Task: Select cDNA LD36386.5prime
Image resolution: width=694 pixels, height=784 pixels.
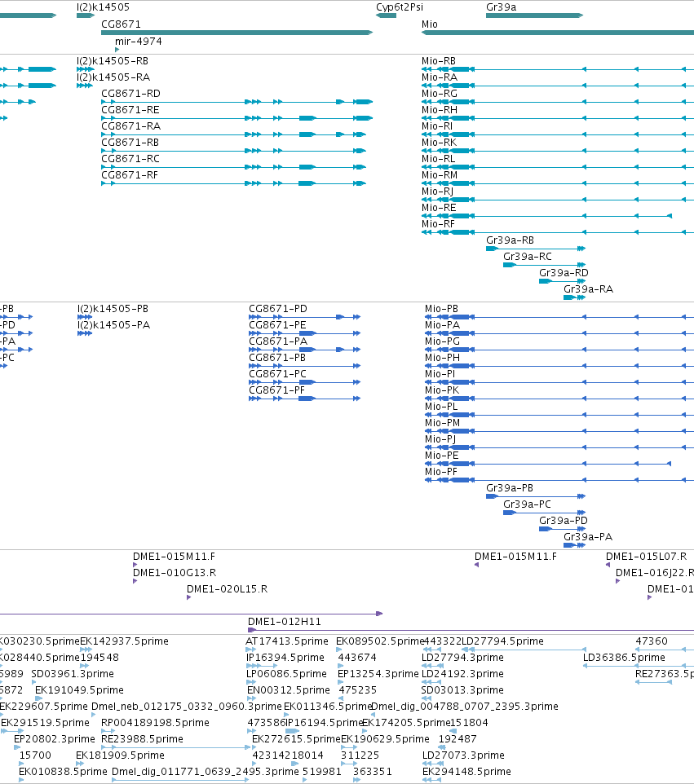Action: (x=624, y=658)
